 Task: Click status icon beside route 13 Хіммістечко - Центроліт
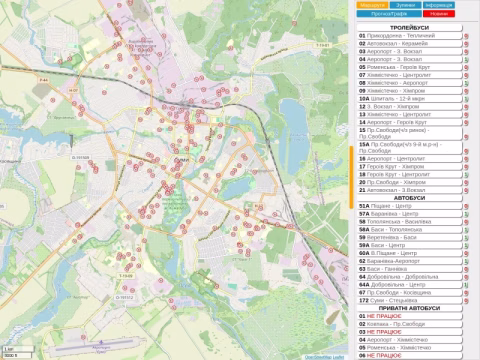point(466,115)
